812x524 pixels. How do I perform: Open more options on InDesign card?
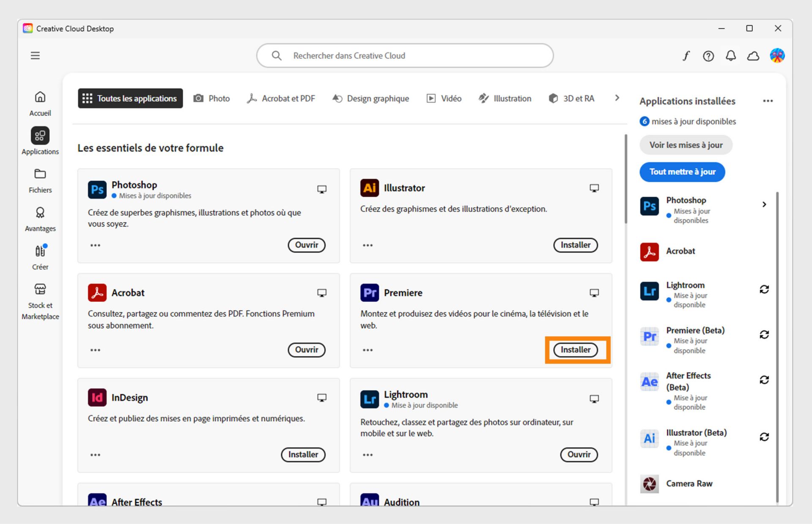click(x=95, y=455)
